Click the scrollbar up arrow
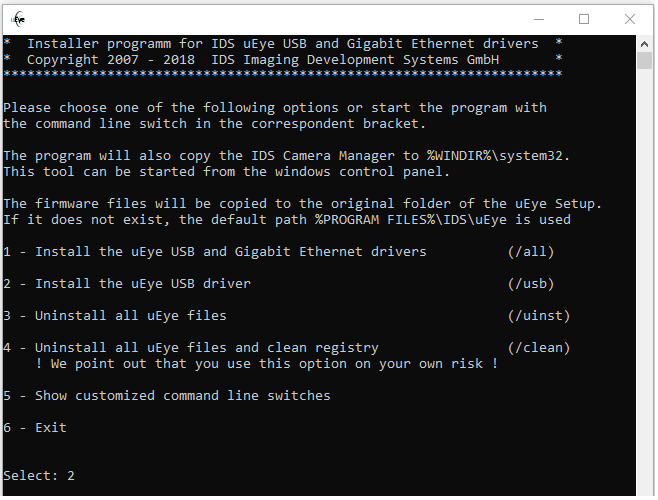 tap(647, 44)
